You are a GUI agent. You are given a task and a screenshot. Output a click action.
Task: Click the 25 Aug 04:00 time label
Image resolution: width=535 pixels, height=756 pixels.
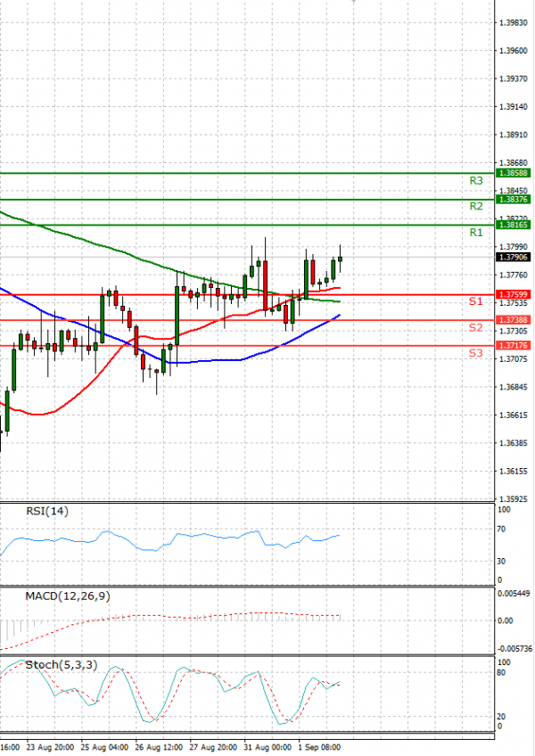[104, 747]
